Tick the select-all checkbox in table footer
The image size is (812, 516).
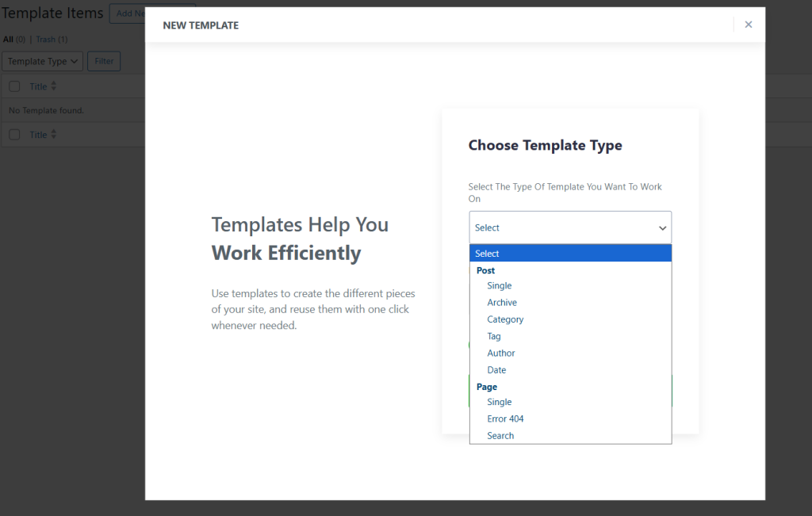14,135
